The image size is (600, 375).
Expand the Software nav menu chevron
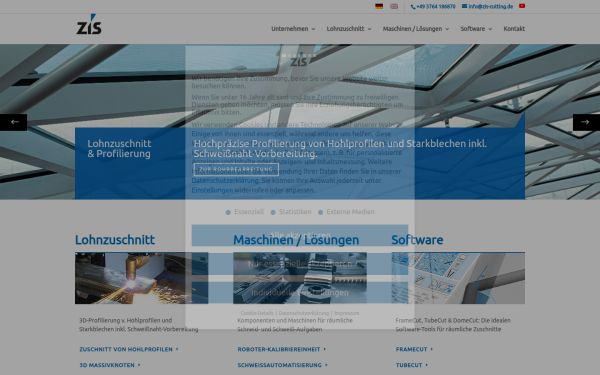point(490,29)
